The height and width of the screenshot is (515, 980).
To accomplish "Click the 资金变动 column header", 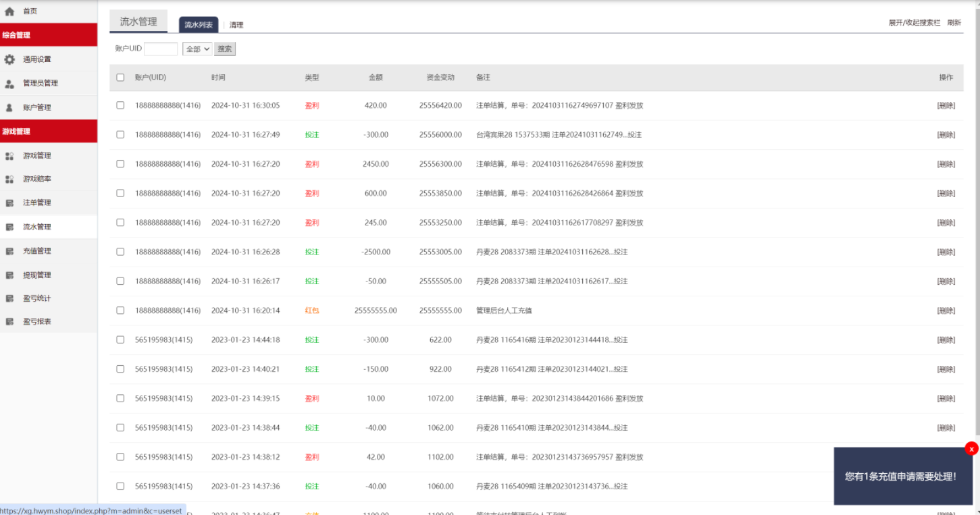I will pos(440,78).
